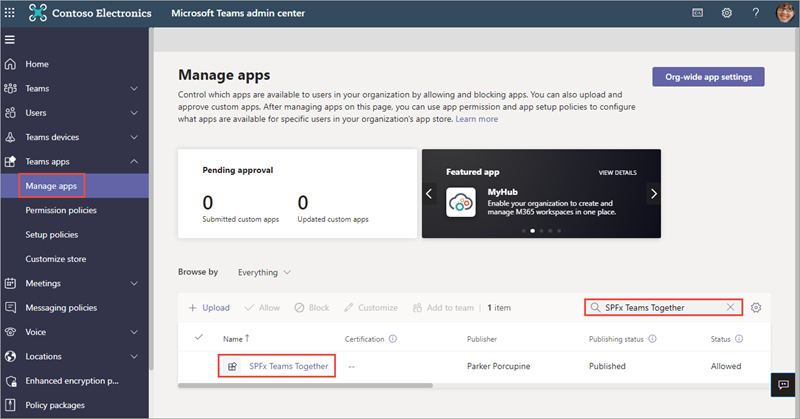Click the Locations globe icon
800x419 pixels.
pos(10,356)
